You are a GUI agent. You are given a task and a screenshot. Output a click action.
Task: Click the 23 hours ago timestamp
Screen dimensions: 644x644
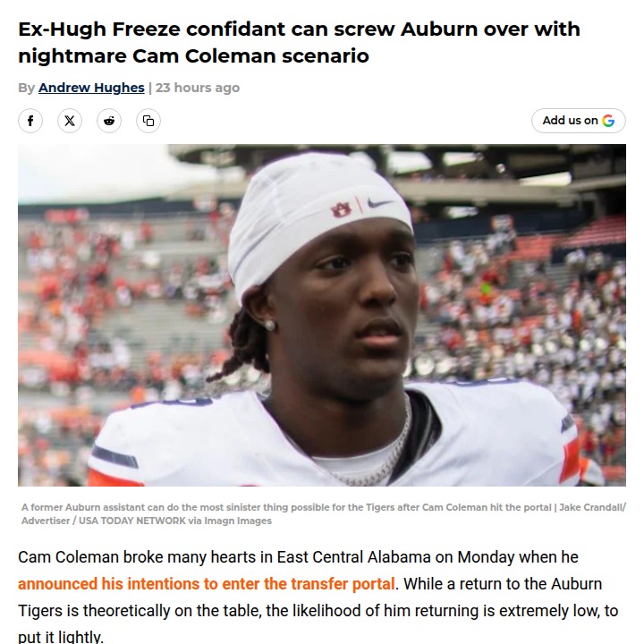click(198, 88)
